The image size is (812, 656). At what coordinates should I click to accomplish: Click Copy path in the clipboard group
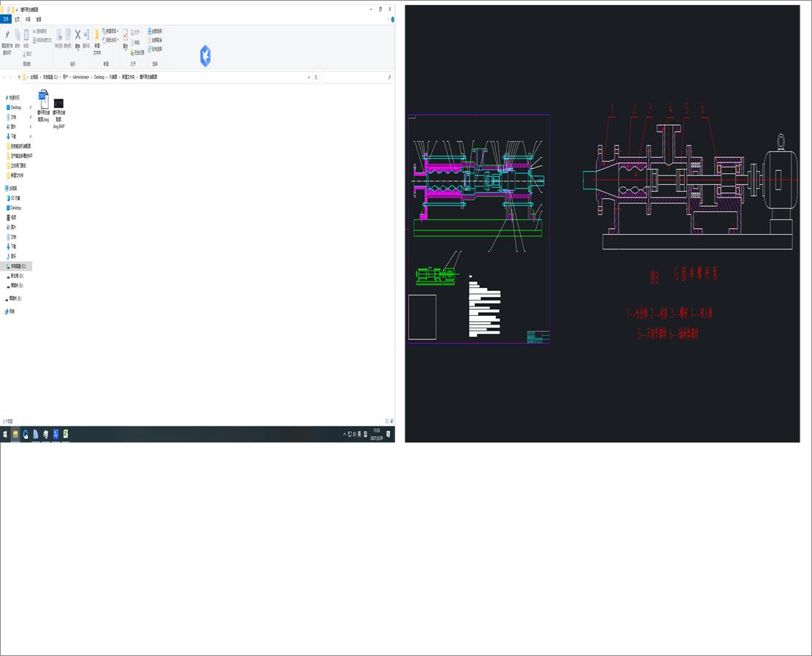(40, 31)
